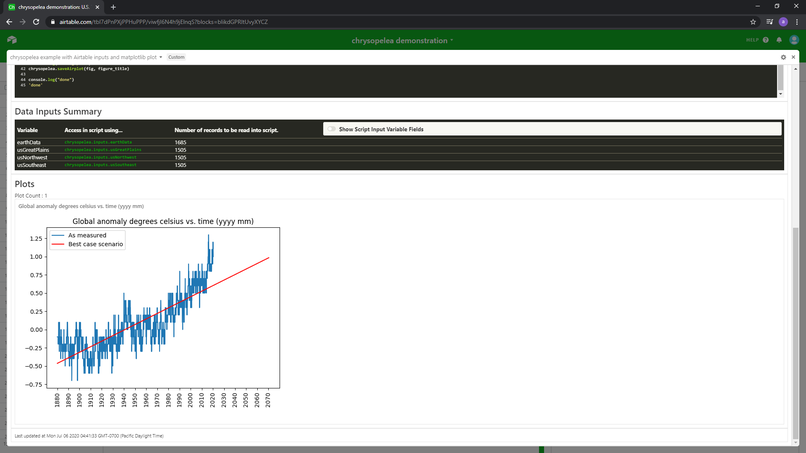806x453 pixels.
Task: Close the chrysopelea demonstration browser tab
Action: tap(97, 7)
